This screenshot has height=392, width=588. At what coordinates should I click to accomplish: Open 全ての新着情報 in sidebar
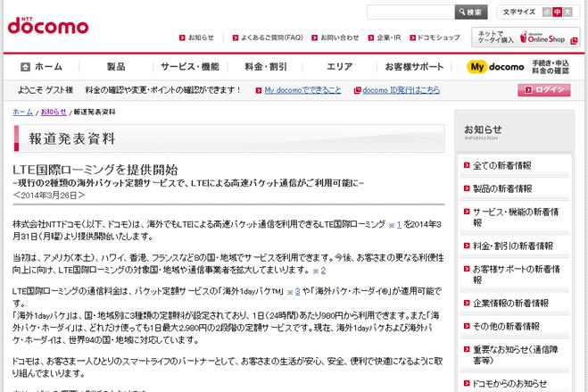click(x=501, y=165)
